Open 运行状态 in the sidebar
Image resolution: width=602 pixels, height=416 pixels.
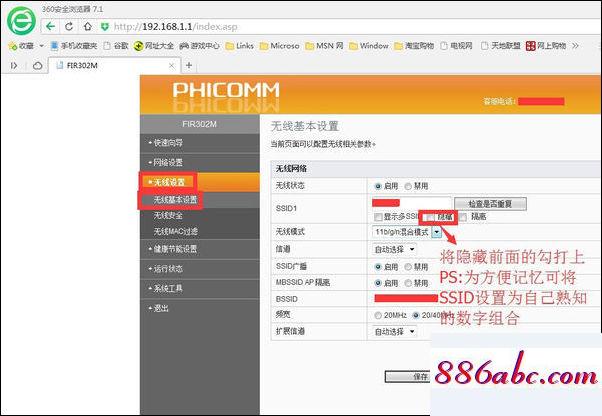click(200, 269)
